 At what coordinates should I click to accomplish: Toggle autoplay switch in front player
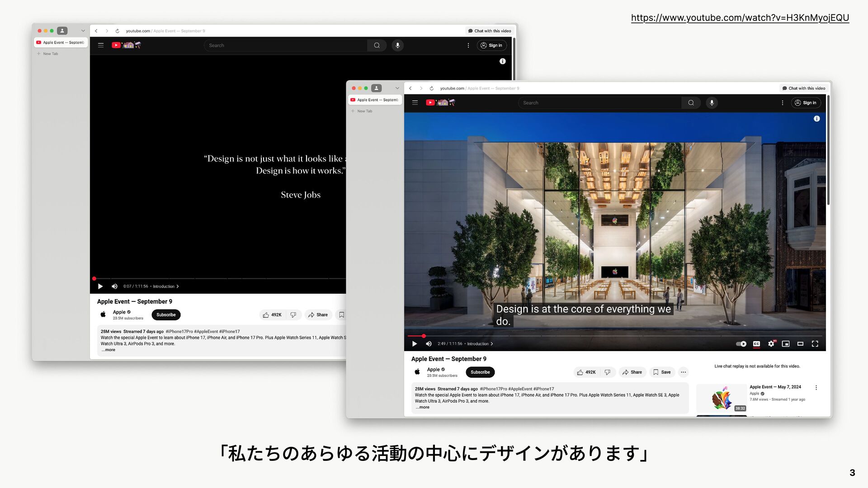pos(741,344)
